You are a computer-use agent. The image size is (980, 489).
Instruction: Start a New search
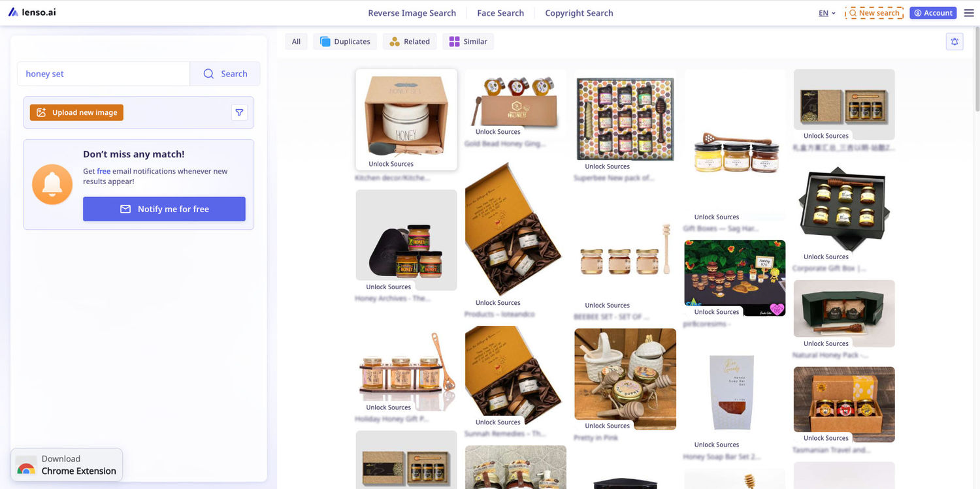874,12
